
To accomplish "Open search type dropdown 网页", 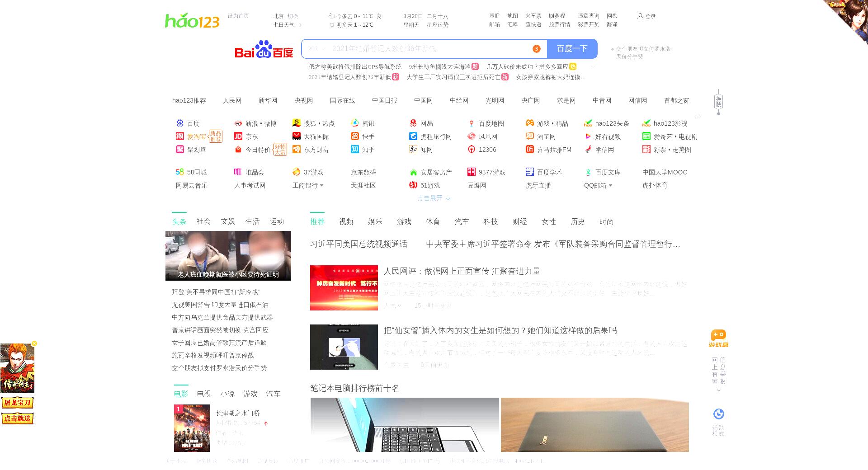I will tap(316, 49).
